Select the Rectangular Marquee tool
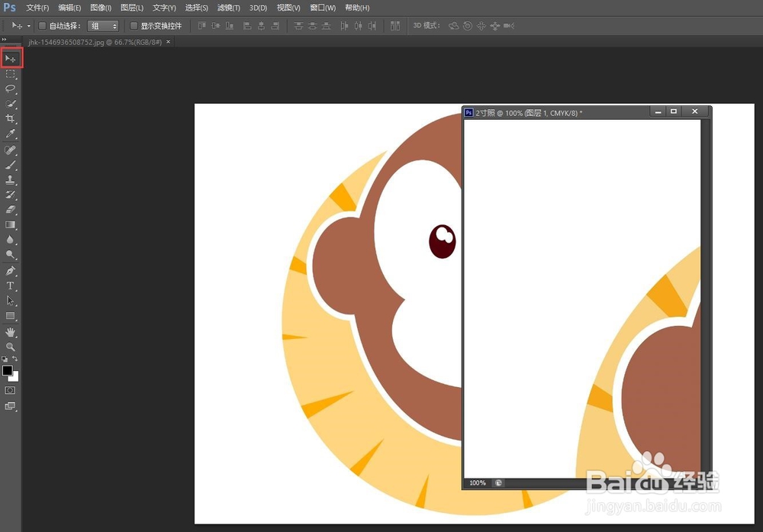This screenshot has width=763, height=532. coord(10,74)
